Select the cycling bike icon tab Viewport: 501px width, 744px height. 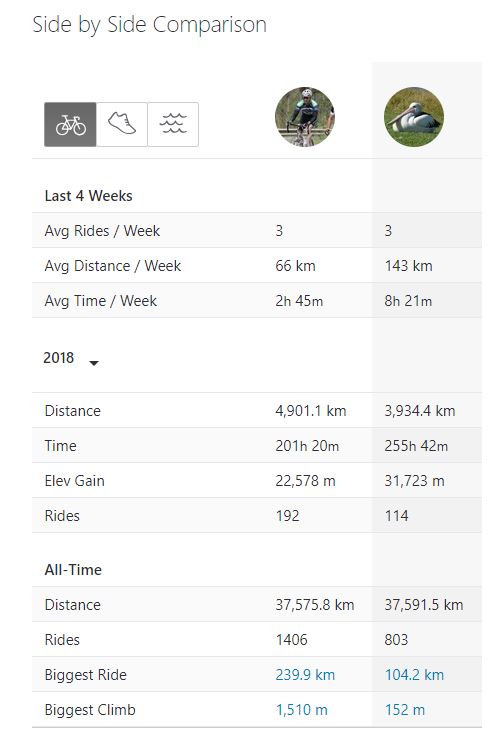click(70, 124)
